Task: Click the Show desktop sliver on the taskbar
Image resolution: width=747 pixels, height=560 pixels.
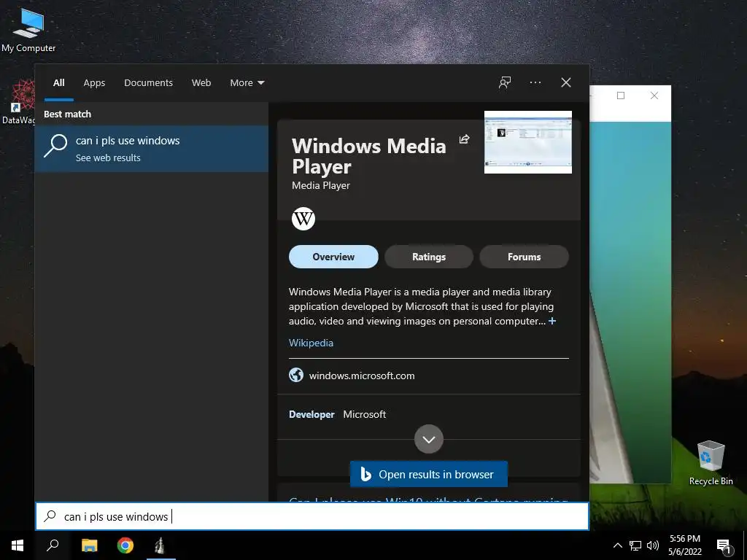Action: [745, 545]
